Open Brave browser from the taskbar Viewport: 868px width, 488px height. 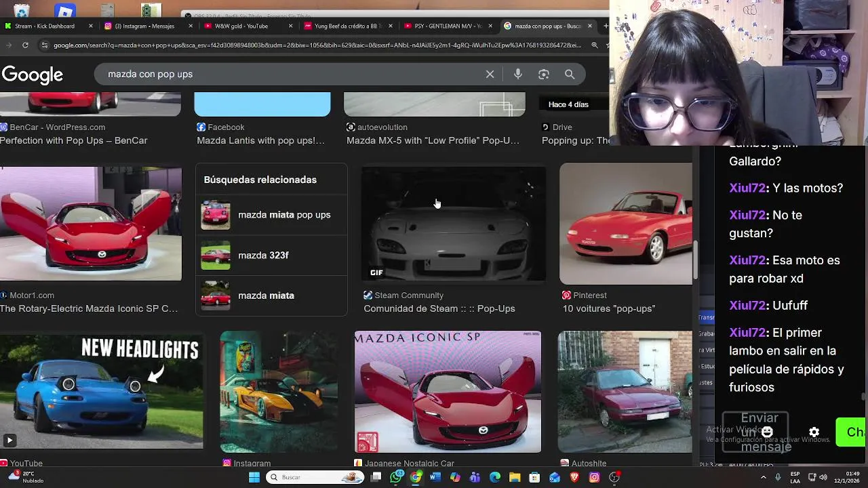[x=574, y=477]
